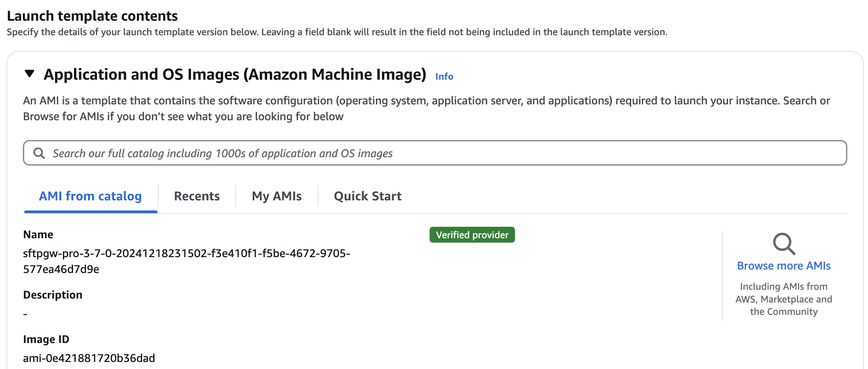Click the AMI catalog search field
The image size is (868, 369).
(440, 153)
